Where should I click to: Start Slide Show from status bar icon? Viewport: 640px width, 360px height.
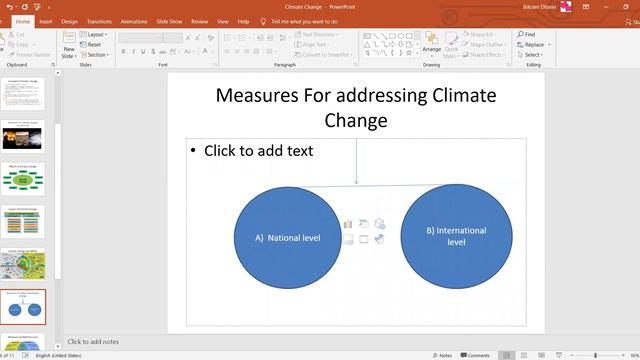click(x=559, y=356)
